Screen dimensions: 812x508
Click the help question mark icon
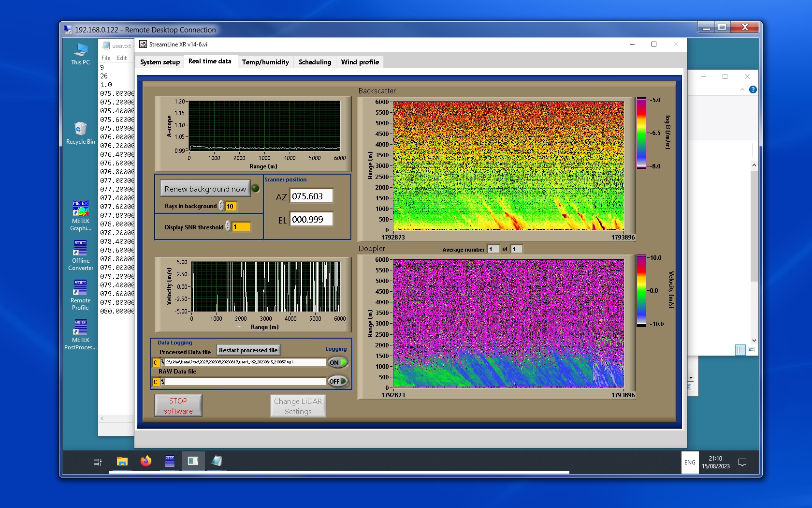[753, 90]
